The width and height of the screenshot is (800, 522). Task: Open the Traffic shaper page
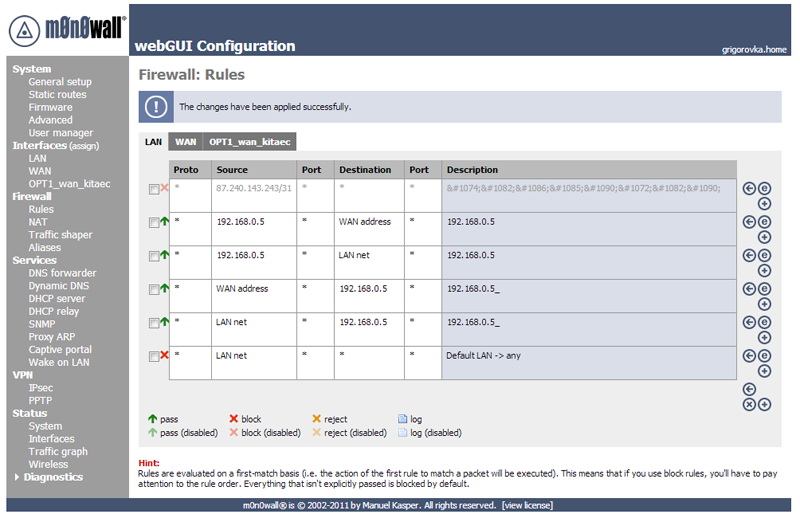pos(60,235)
